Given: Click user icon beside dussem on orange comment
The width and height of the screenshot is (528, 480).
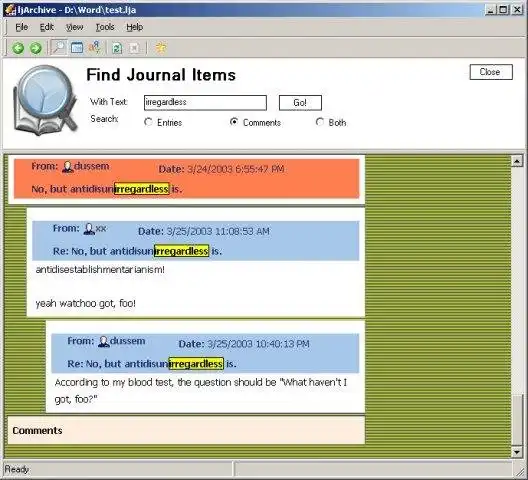Looking at the screenshot, I should pyautogui.click(x=67, y=167).
